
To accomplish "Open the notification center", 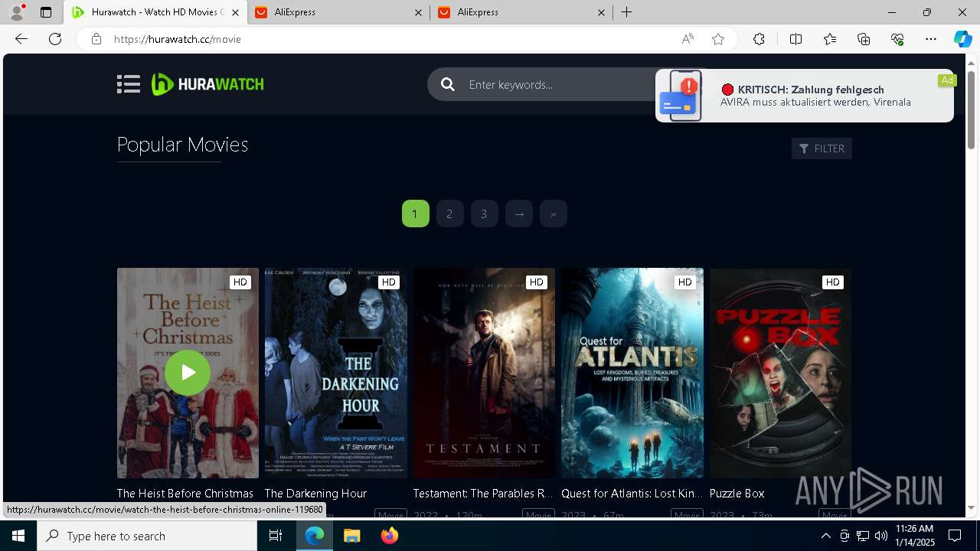I will 955,536.
